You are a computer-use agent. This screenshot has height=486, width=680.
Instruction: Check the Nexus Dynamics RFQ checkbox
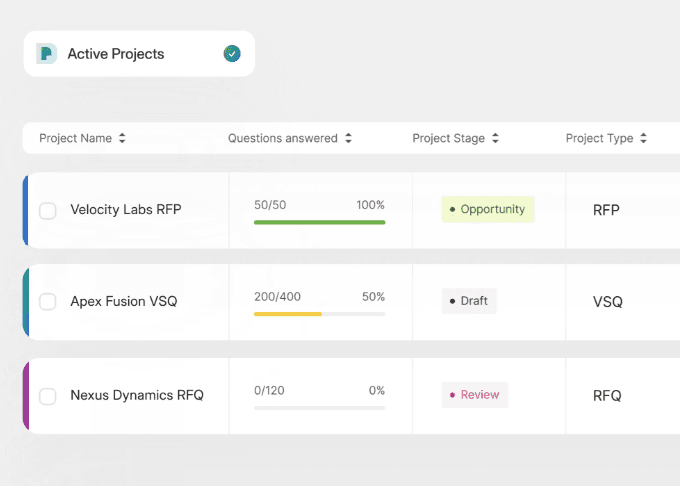[47, 396]
